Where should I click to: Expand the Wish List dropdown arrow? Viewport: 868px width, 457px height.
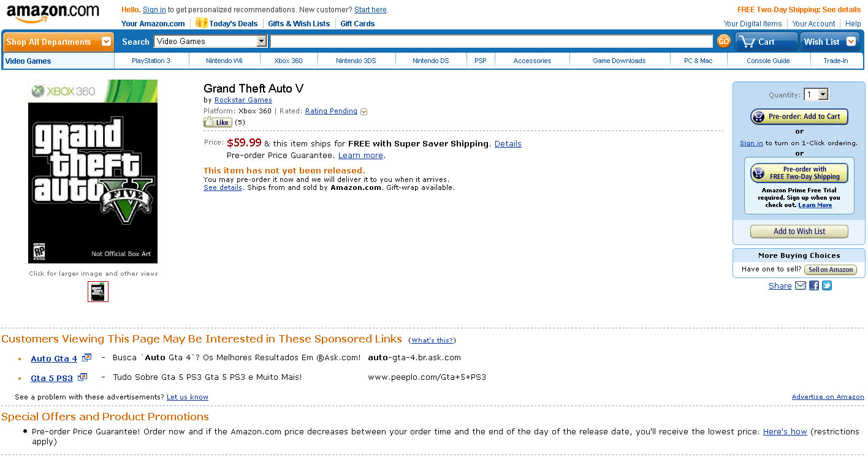tap(851, 42)
